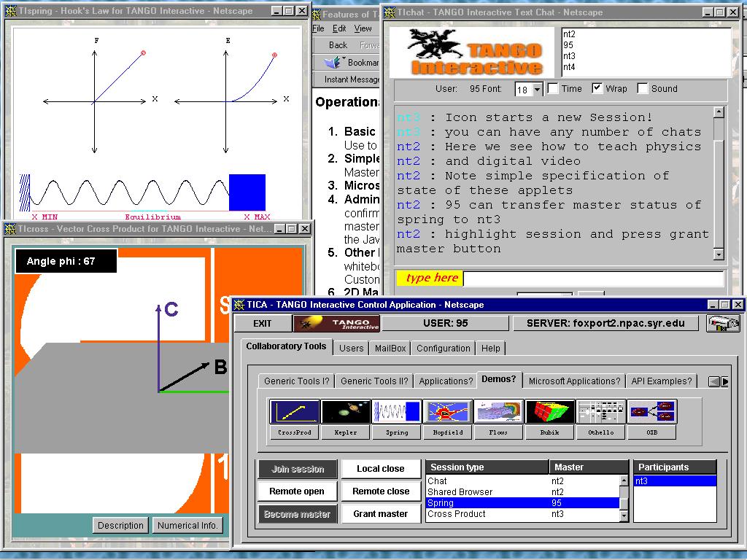Screen dimensions: 747x560
Task: Enable the Sound checkbox in chat
Action: 643,88
